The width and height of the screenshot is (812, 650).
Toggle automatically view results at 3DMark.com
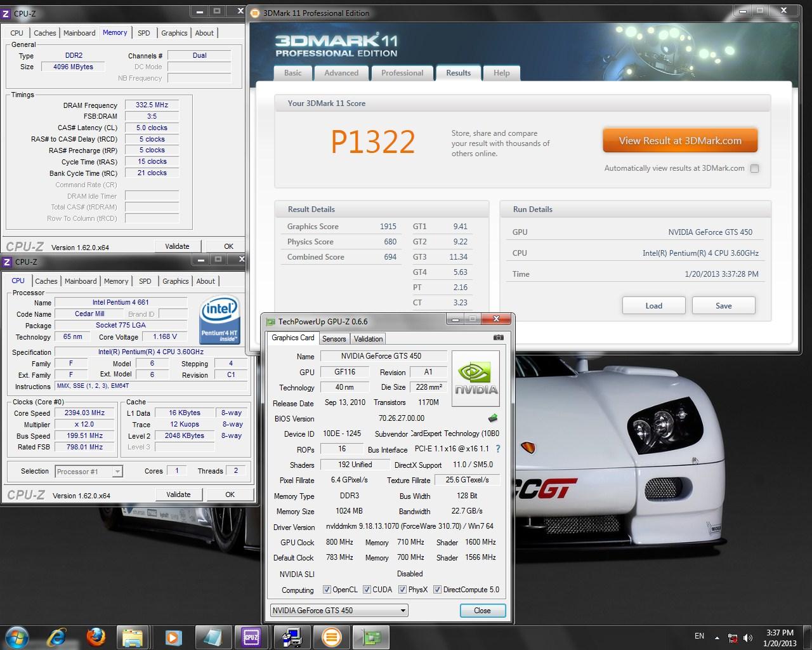[x=754, y=168]
